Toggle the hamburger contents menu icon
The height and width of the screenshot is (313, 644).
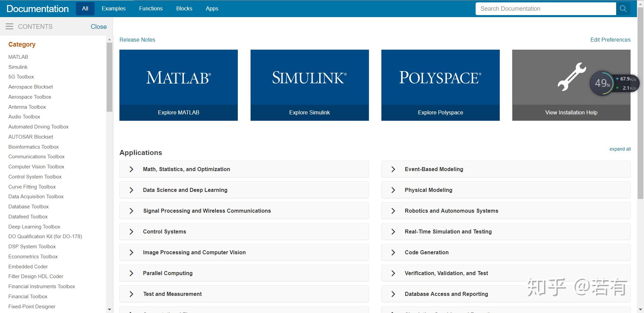click(x=9, y=27)
